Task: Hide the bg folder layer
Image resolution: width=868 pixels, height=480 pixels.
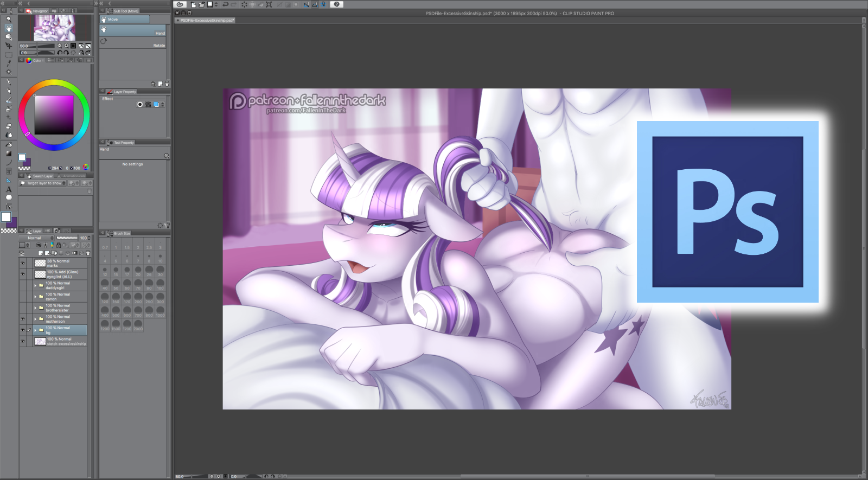Action: (23, 330)
